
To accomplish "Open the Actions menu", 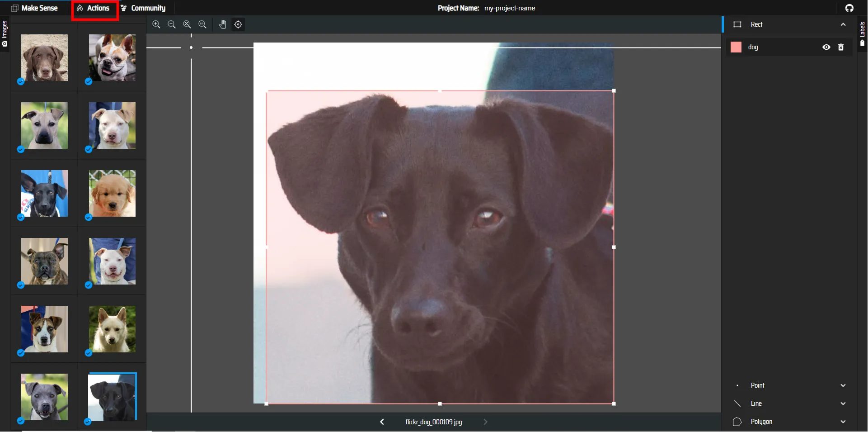I will pos(94,8).
